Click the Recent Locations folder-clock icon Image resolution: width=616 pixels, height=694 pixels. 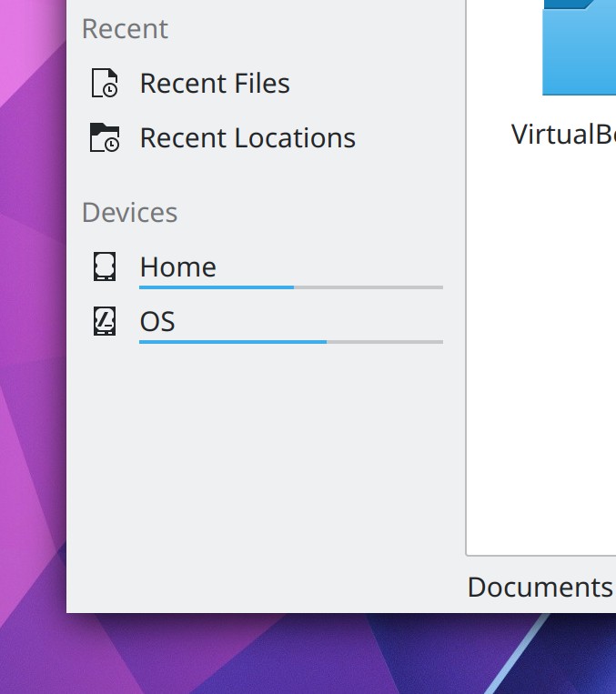pyautogui.click(x=106, y=138)
